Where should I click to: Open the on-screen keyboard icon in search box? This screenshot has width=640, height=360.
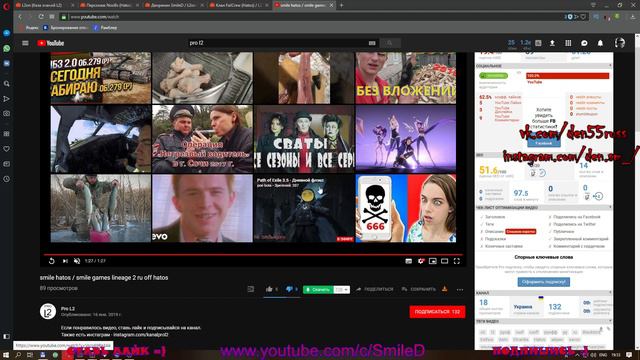372,43
